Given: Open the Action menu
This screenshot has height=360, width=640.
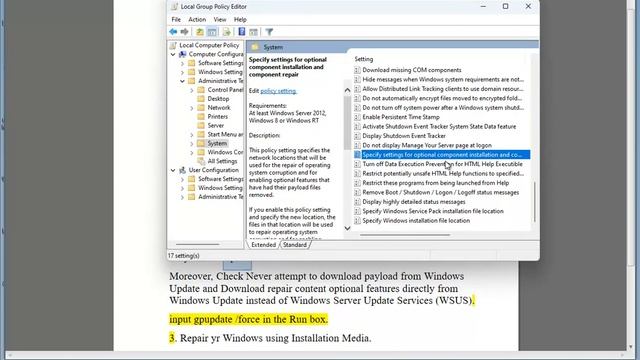Looking at the screenshot, I should pyautogui.click(x=197, y=20).
